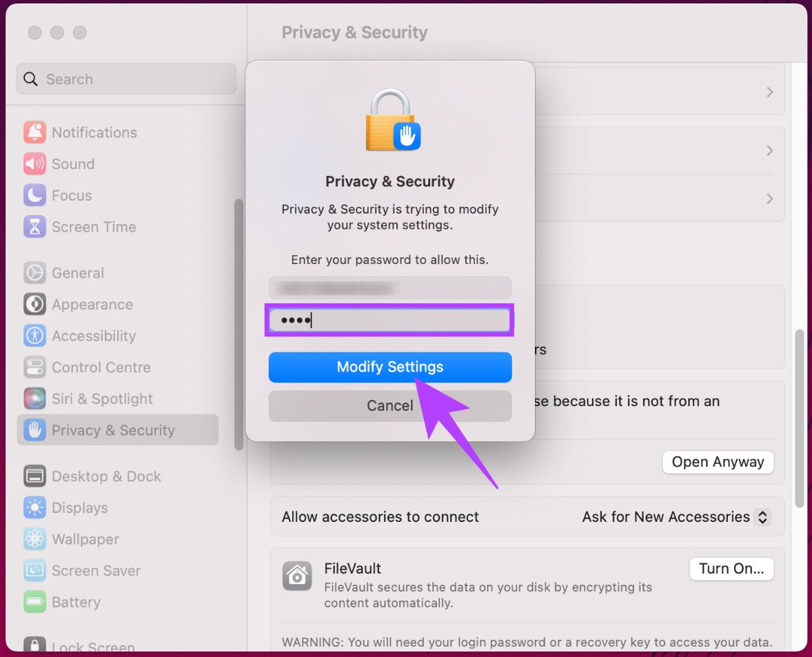Click the Notifications bell icon
The height and width of the screenshot is (657, 812).
34,132
